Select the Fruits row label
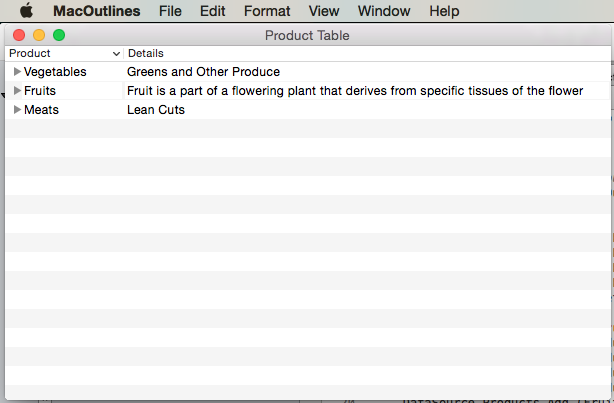 (40, 90)
